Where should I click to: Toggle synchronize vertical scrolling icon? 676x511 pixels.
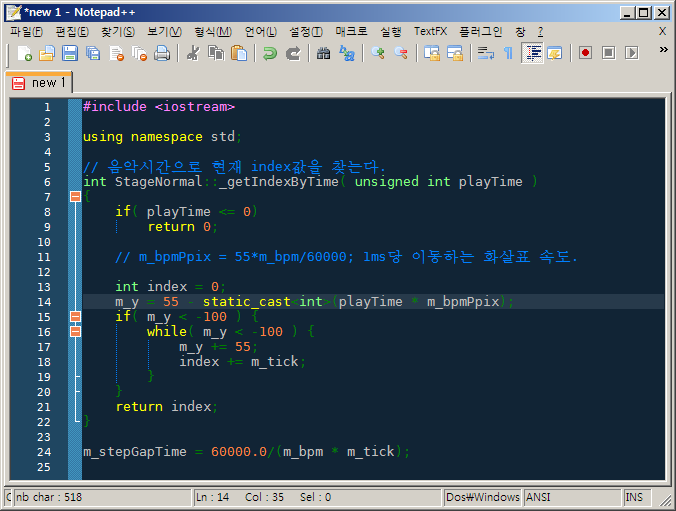432,53
